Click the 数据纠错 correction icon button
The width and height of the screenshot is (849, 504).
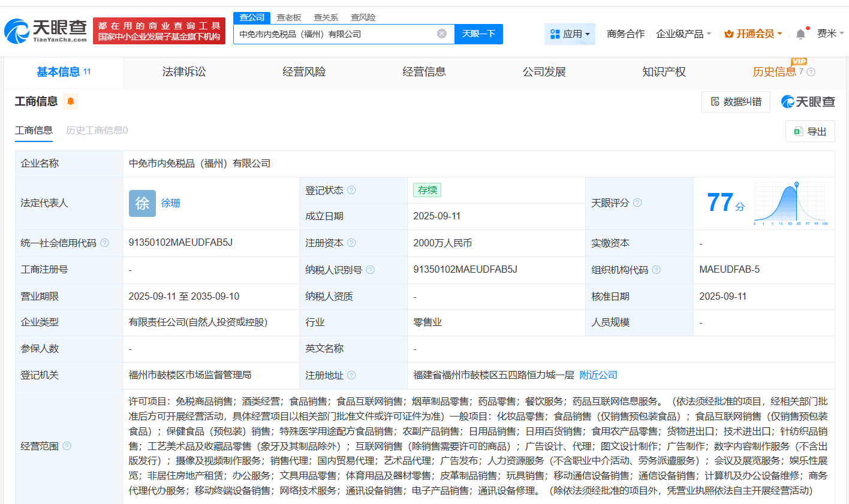(736, 101)
